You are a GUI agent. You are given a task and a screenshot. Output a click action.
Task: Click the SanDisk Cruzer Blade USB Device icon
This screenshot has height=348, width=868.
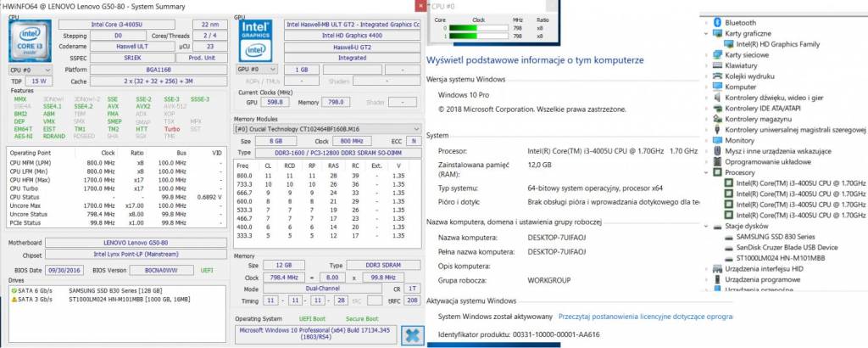coord(728,247)
